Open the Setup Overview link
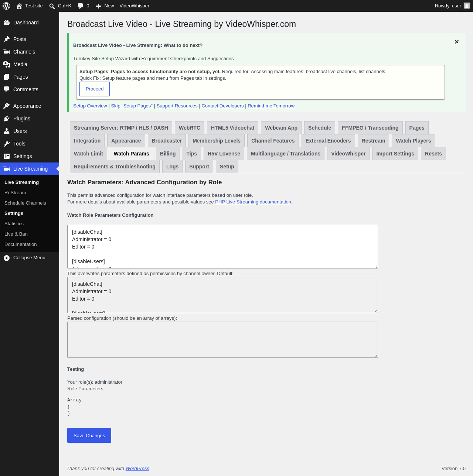Screen dimensions: 473x476 pos(90,106)
